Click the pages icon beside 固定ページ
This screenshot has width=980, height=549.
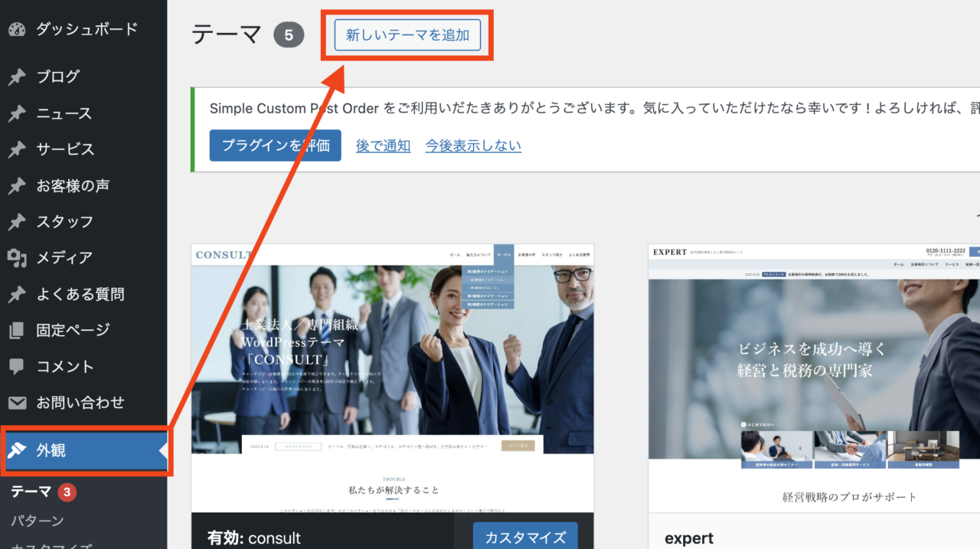click(17, 330)
